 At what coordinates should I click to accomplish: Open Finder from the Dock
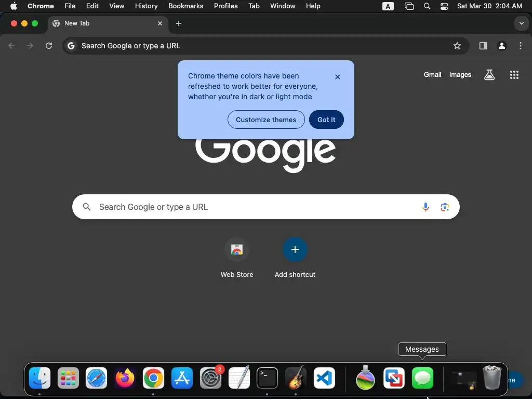pos(39,378)
